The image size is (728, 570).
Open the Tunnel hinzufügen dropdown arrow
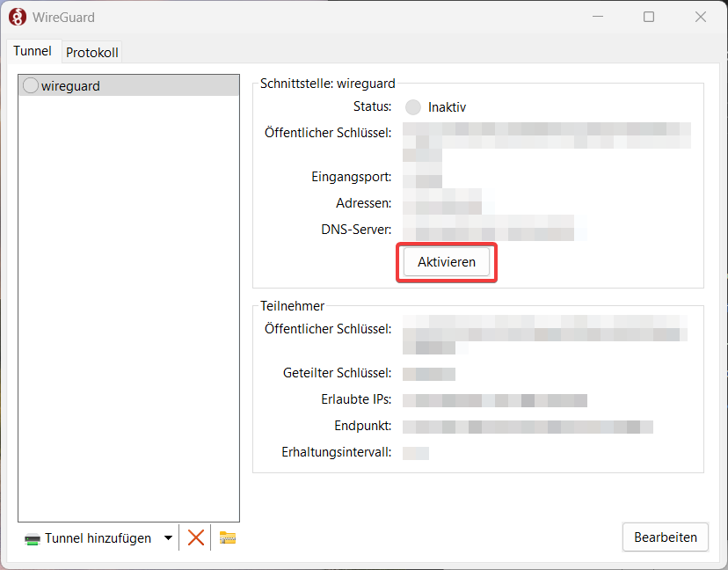(x=168, y=538)
